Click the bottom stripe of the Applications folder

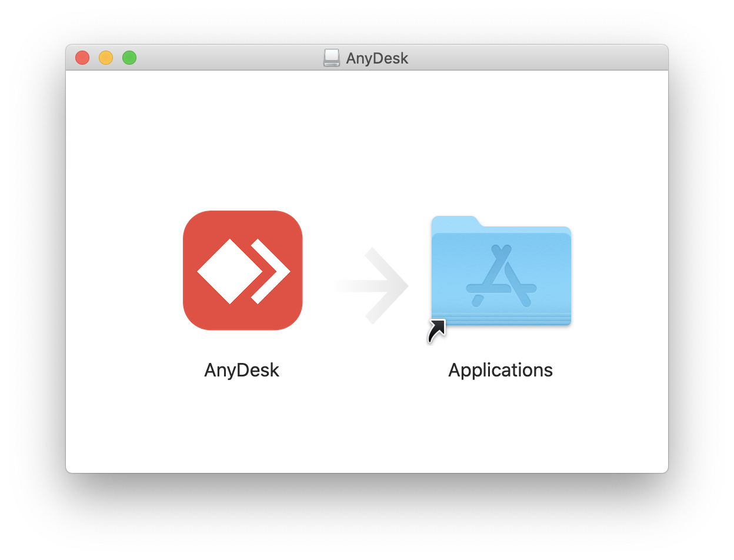click(x=501, y=321)
